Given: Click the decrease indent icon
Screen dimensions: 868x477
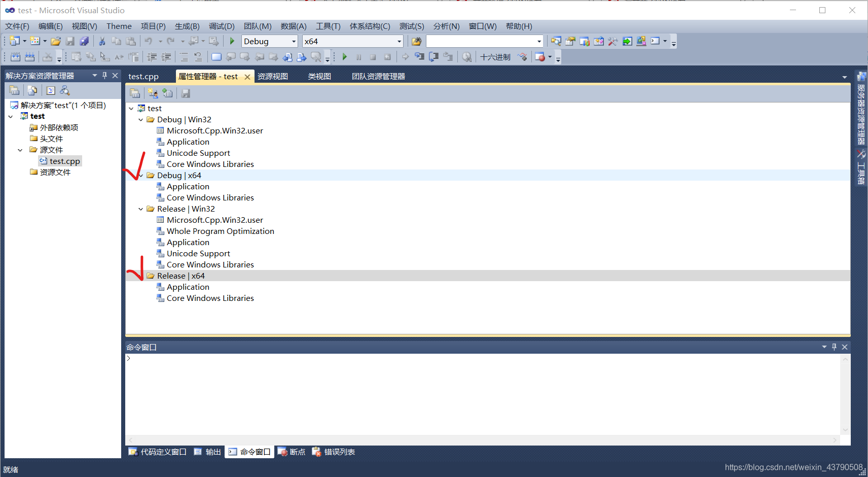Looking at the screenshot, I should click(152, 57).
